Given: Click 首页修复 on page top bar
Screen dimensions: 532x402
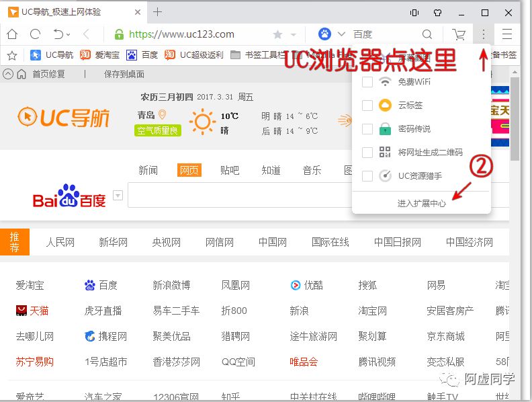Looking at the screenshot, I should (48, 74).
